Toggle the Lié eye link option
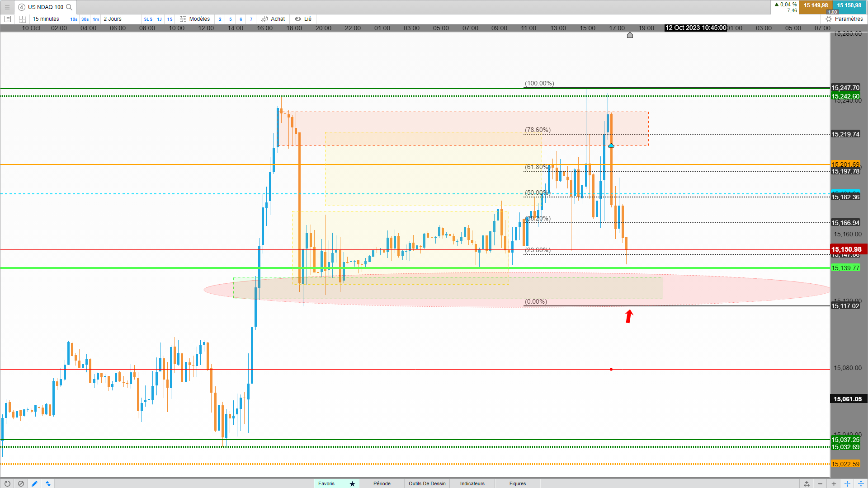 (303, 19)
